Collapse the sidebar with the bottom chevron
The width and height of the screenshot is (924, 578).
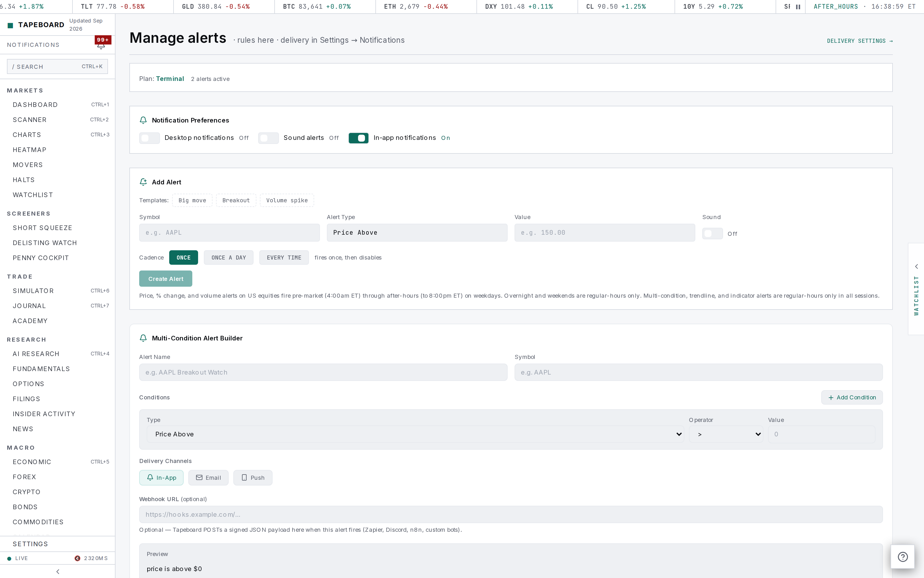pyautogui.click(x=58, y=572)
